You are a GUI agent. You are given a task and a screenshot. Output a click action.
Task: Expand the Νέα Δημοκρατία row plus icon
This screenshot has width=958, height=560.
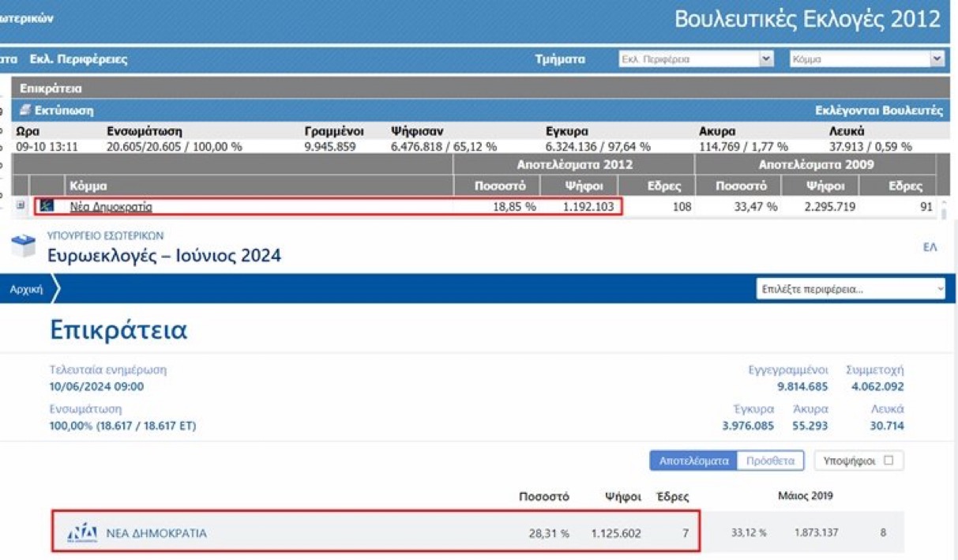pyautogui.click(x=21, y=206)
